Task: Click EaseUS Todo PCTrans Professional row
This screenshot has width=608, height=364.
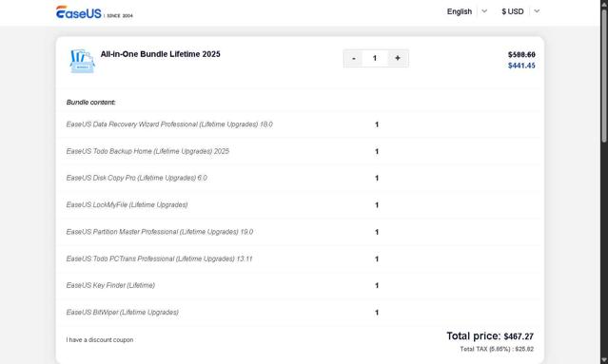Action: pyautogui.click(x=300, y=259)
